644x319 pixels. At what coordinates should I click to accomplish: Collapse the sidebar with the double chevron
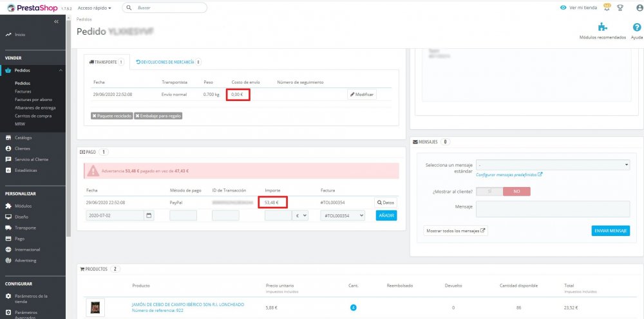click(56, 21)
